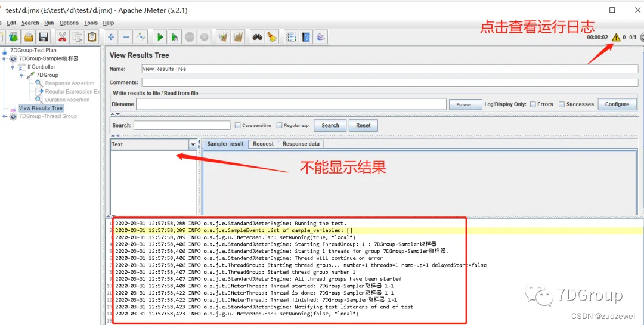The image size is (644, 325).
Task: Click the 7DGroup sampler dropper icon
Action: click(30, 75)
